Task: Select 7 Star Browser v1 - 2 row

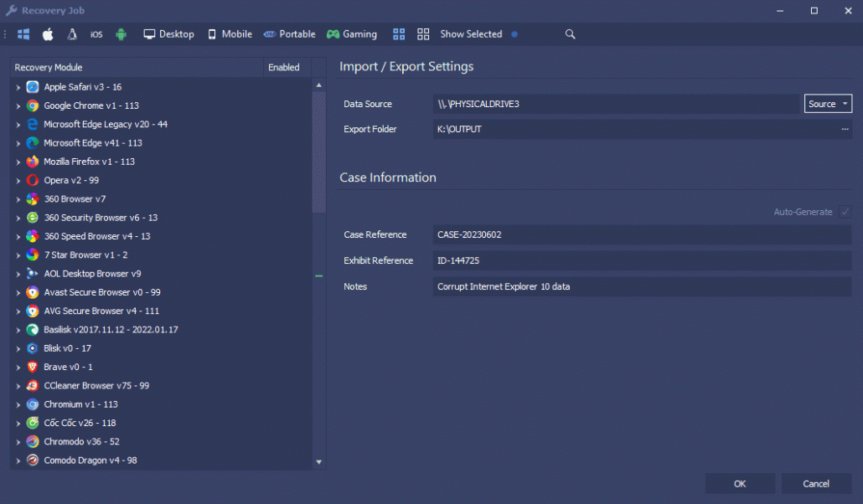Action: [x=161, y=255]
